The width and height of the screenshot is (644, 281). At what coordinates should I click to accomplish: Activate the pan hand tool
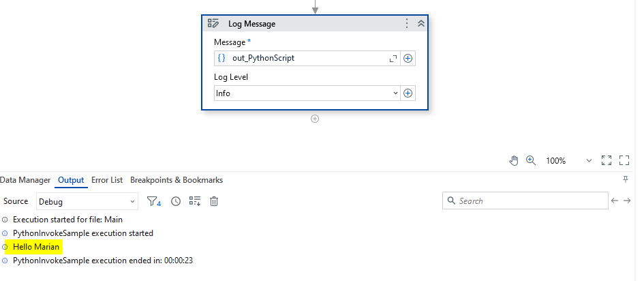(x=514, y=160)
